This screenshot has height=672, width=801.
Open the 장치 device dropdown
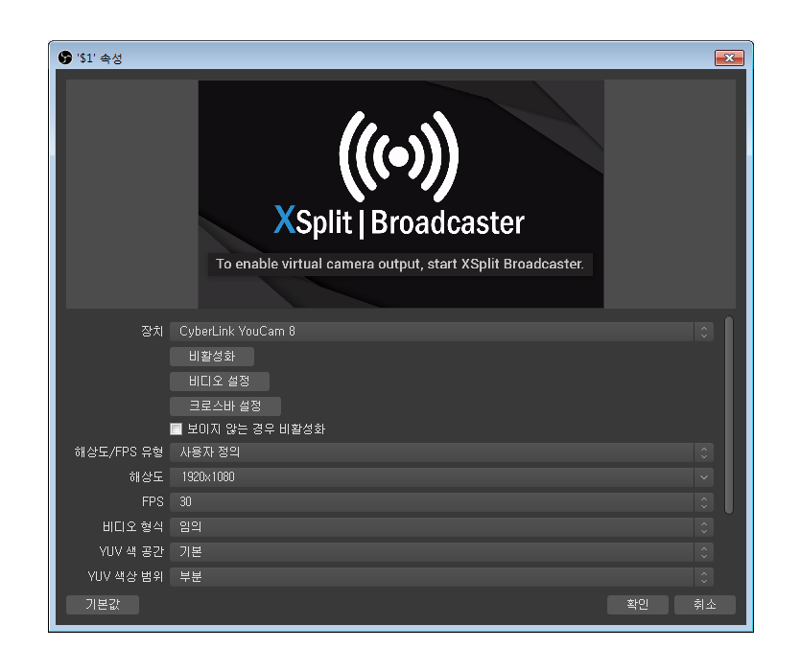tap(441, 332)
